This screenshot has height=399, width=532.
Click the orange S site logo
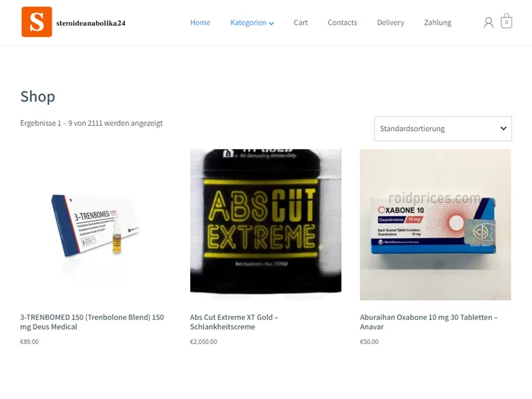tap(37, 22)
